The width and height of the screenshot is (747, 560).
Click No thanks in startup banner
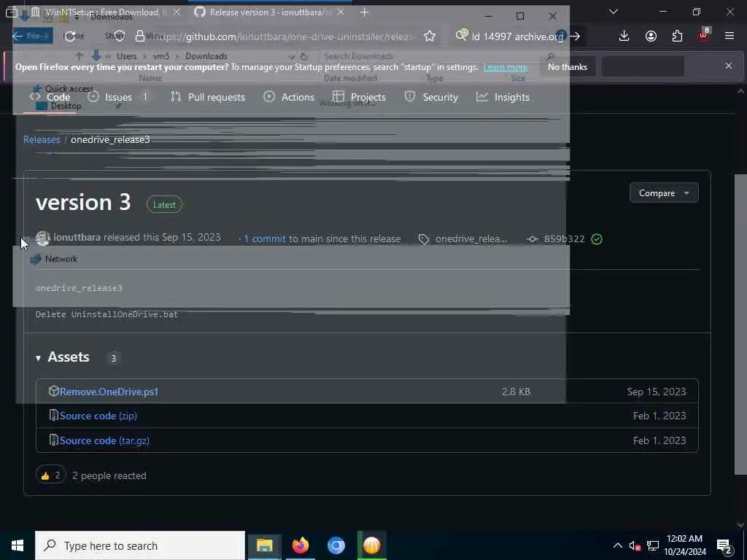pyautogui.click(x=568, y=66)
